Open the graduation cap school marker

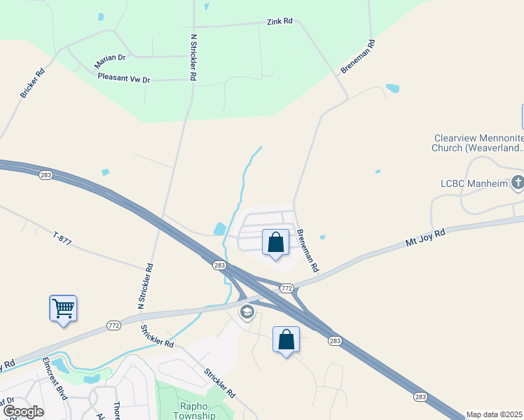click(x=247, y=313)
